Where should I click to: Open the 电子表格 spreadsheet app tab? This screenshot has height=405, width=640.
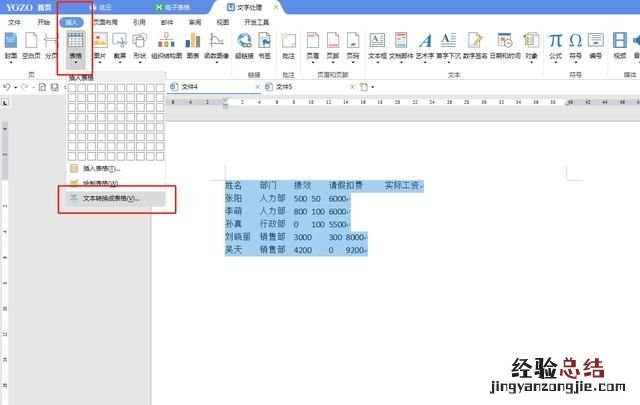173,7
